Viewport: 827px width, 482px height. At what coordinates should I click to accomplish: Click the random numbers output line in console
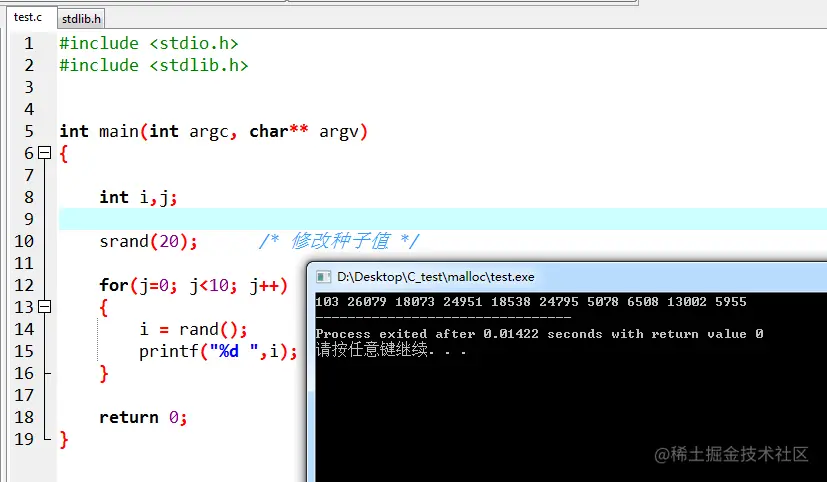531,302
